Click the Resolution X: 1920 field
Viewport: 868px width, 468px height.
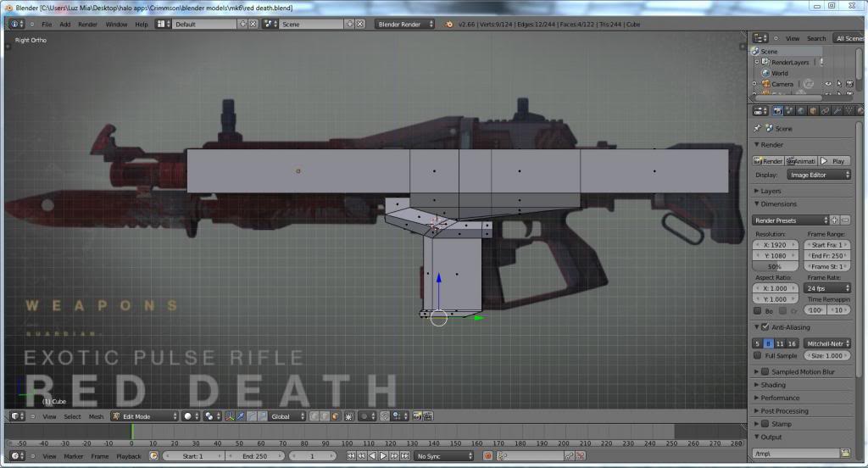pos(775,245)
